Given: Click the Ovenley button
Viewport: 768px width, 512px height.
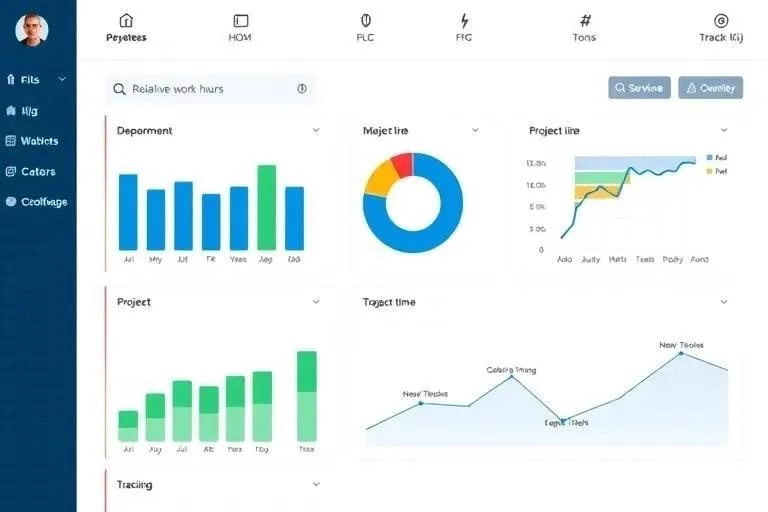Looking at the screenshot, I should click(x=711, y=88).
